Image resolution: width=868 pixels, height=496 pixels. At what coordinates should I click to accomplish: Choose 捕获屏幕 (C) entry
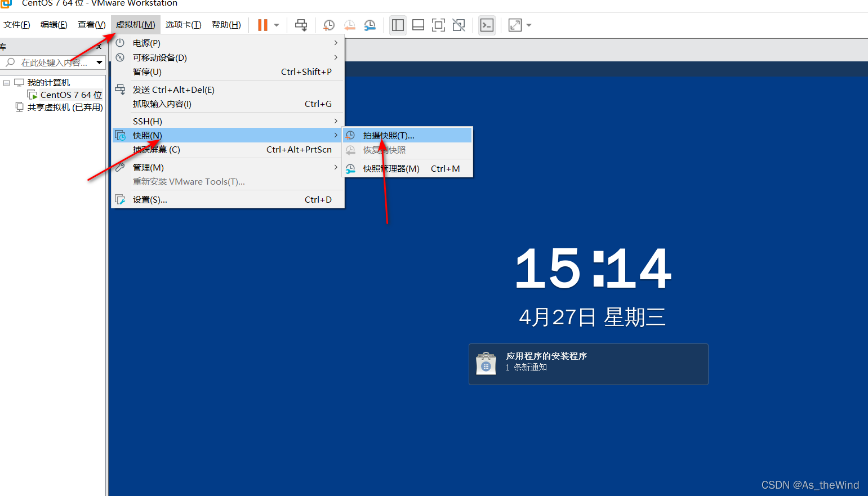coord(228,149)
